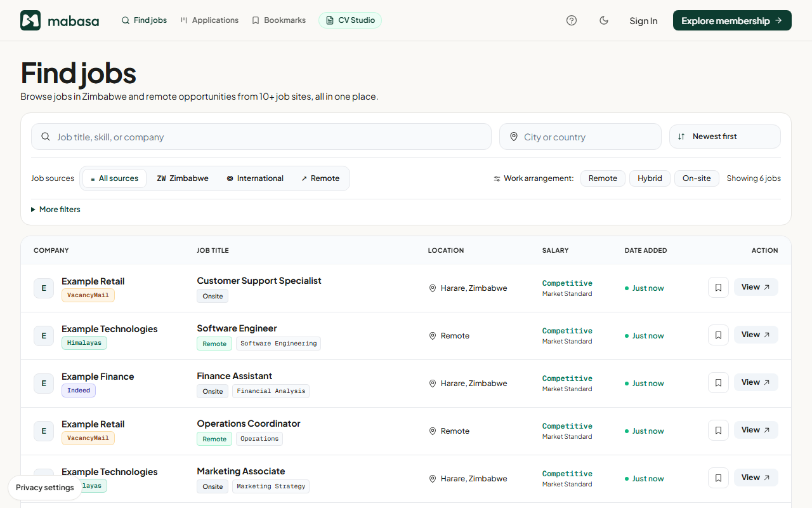Click Explore membership button
Screen dimensions: 812x508
(732, 20)
